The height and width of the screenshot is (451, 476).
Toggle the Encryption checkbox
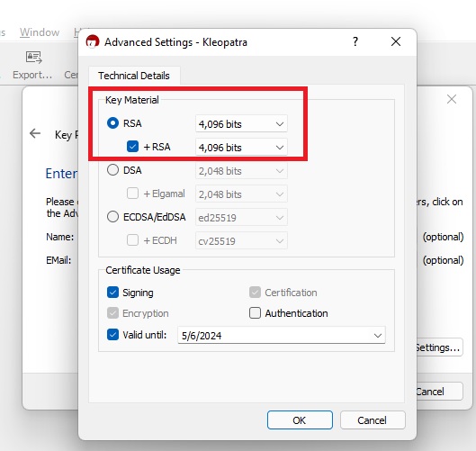point(112,313)
